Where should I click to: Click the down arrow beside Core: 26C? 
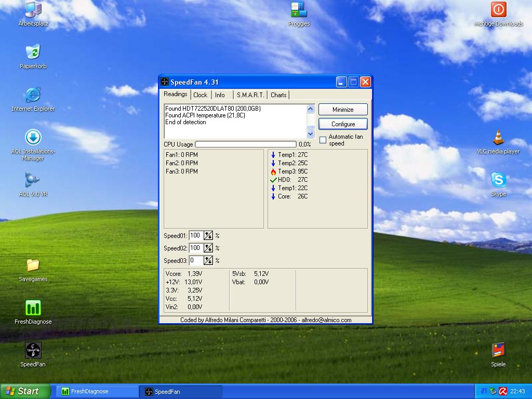[x=273, y=196]
